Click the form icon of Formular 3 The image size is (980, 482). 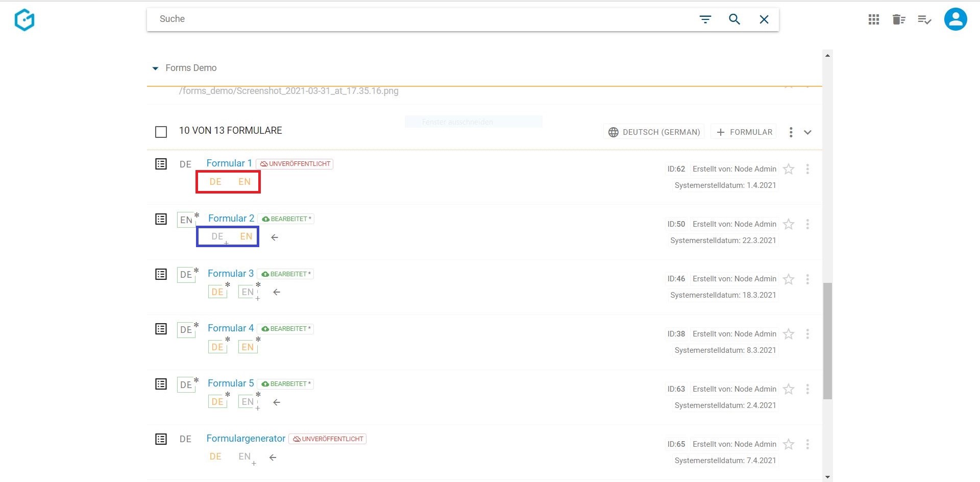point(161,274)
